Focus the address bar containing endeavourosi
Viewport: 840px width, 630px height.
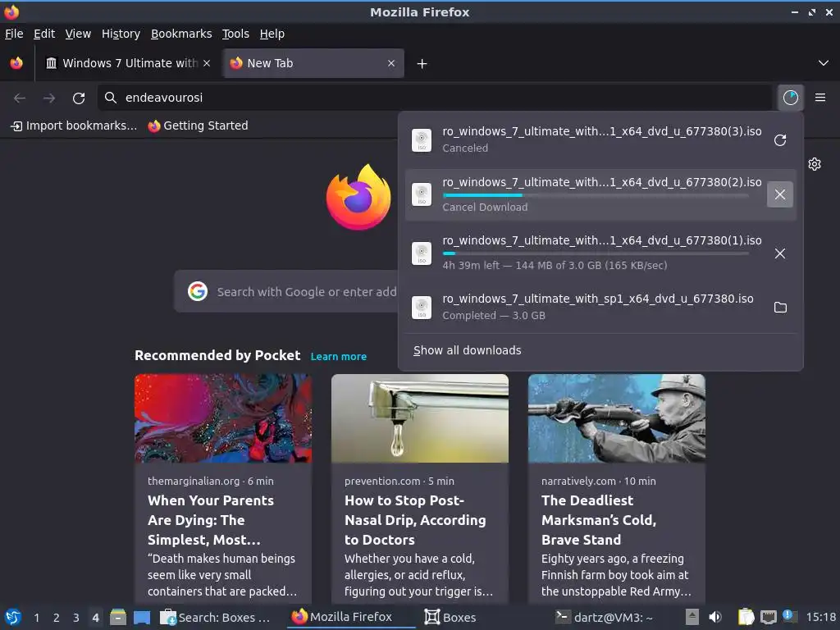click(435, 98)
